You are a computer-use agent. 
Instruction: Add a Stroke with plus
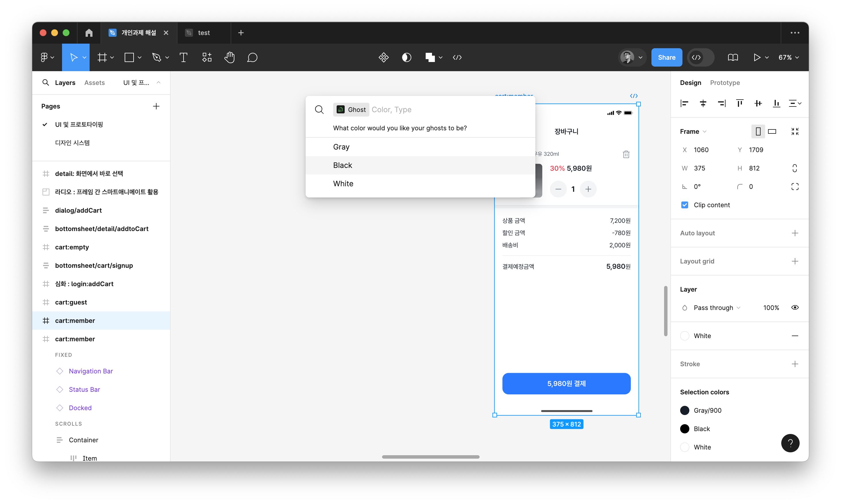coord(794,364)
